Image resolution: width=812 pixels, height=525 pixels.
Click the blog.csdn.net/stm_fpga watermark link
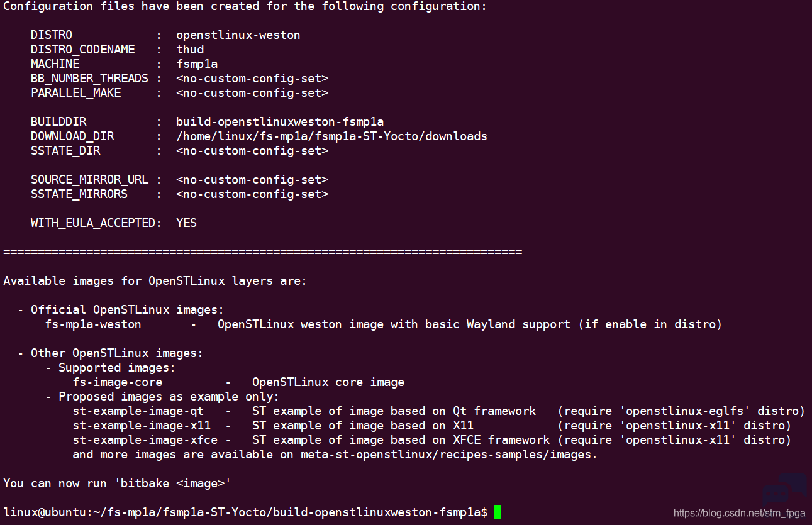[x=739, y=514]
